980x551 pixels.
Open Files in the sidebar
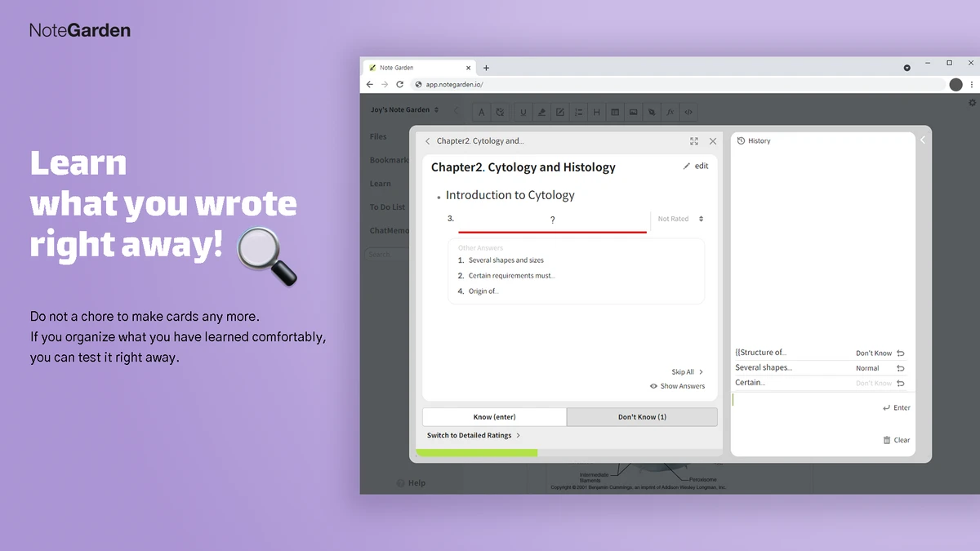coord(378,136)
